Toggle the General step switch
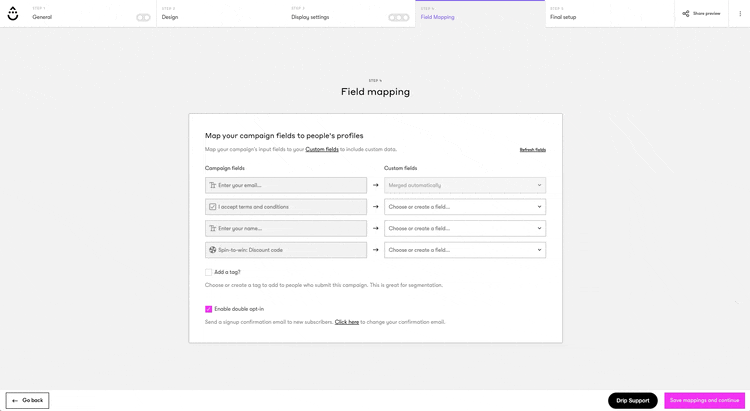The width and height of the screenshot is (750, 411). (143, 17)
